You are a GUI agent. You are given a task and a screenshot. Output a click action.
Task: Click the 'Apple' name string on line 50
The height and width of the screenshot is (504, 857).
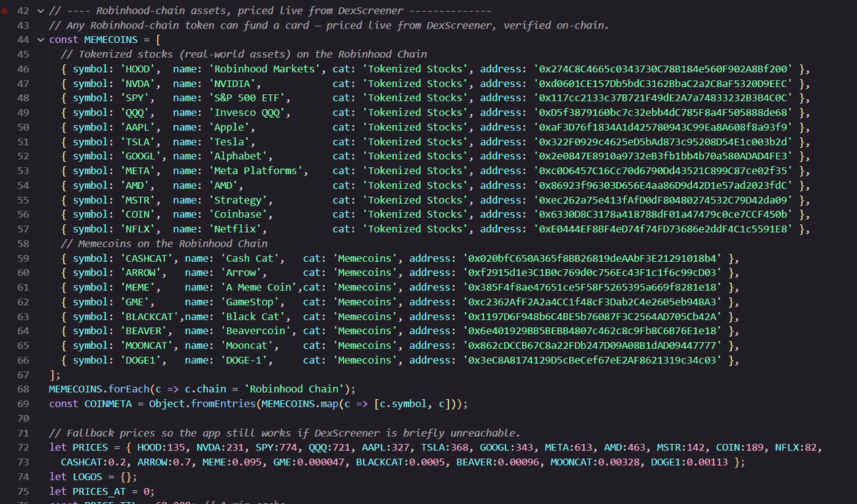point(231,127)
